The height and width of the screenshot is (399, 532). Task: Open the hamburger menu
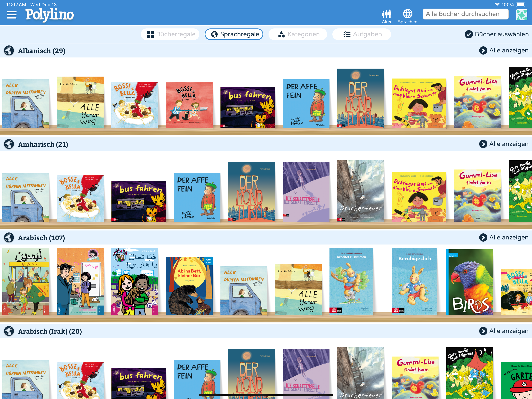pyautogui.click(x=11, y=15)
